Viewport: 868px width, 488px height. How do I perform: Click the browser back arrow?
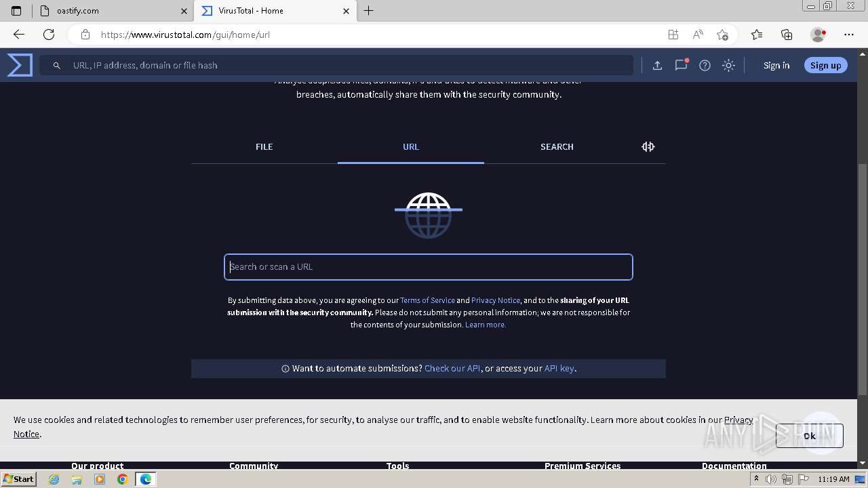click(19, 35)
